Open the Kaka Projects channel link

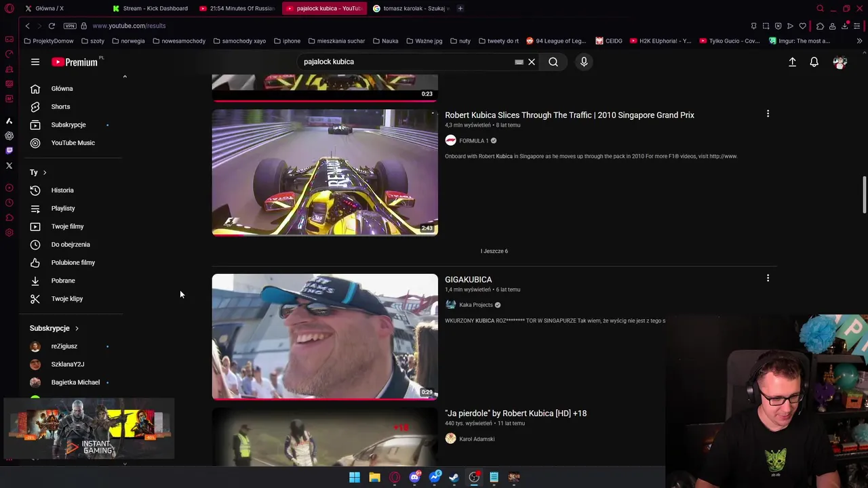pyautogui.click(x=476, y=305)
